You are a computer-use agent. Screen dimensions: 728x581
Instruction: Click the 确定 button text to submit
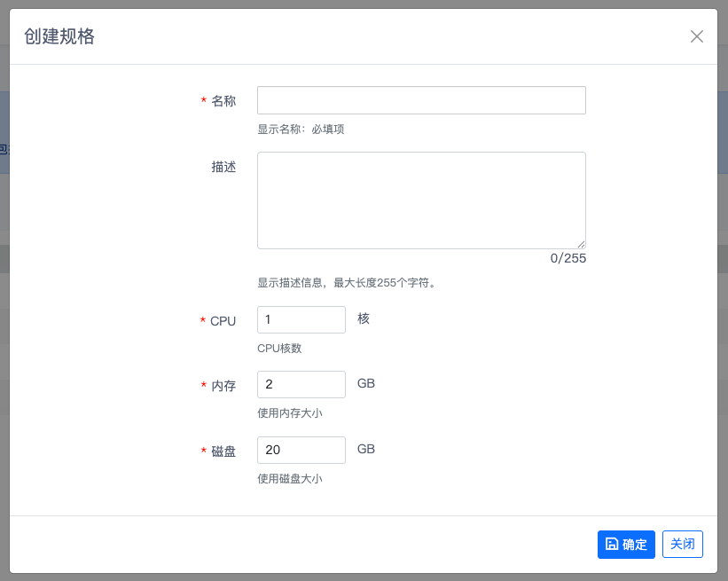(635, 545)
